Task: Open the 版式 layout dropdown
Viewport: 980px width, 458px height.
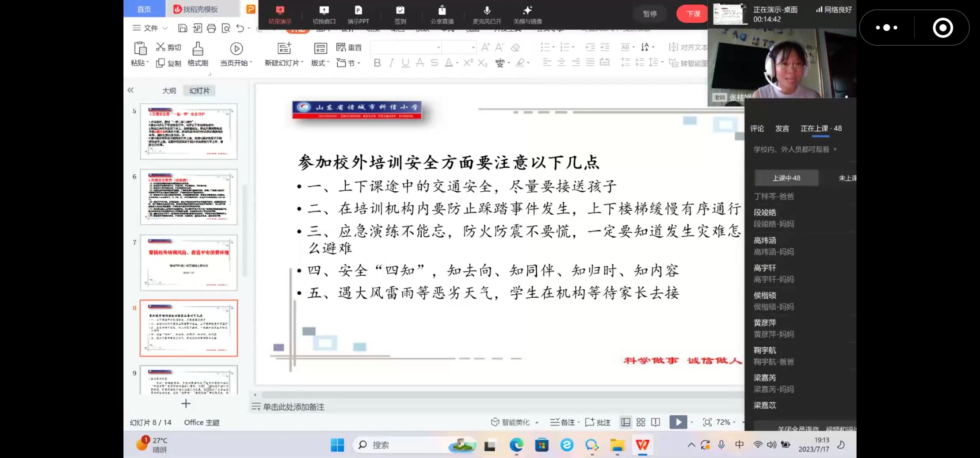Action: pyautogui.click(x=320, y=63)
